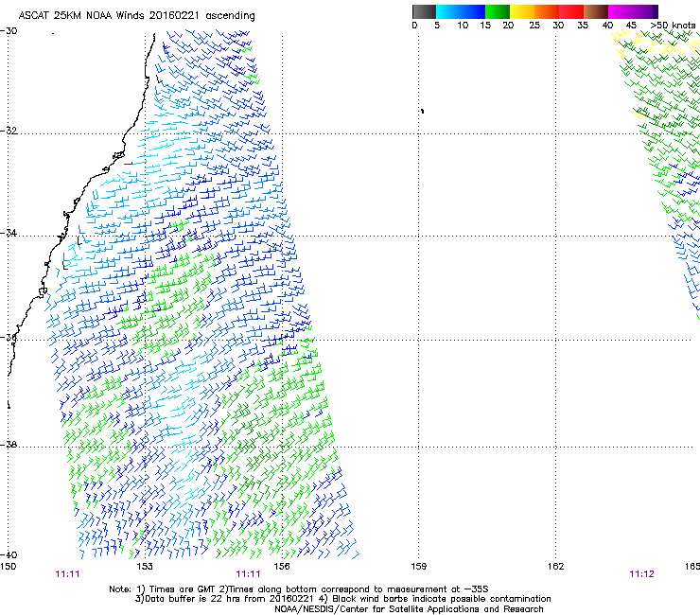Click the '0' label under the color bar
This screenshot has width=700, height=615.
[x=414, y=26]
